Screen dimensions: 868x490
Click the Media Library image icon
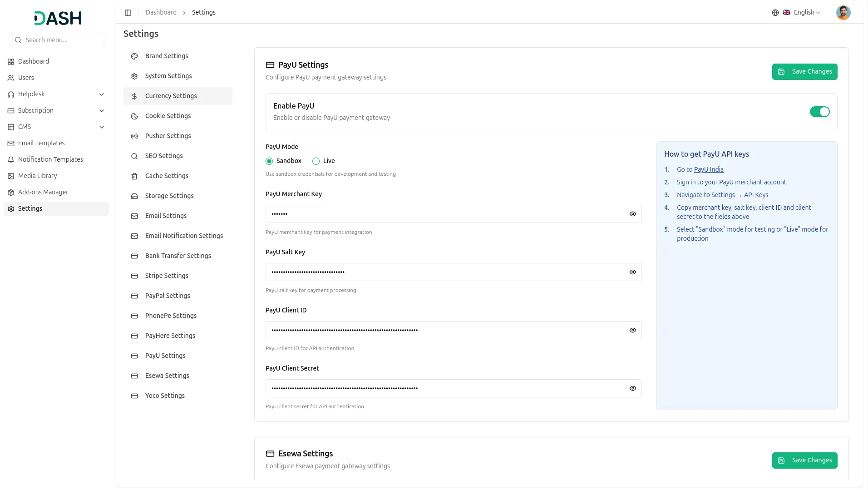pos(11,176)
